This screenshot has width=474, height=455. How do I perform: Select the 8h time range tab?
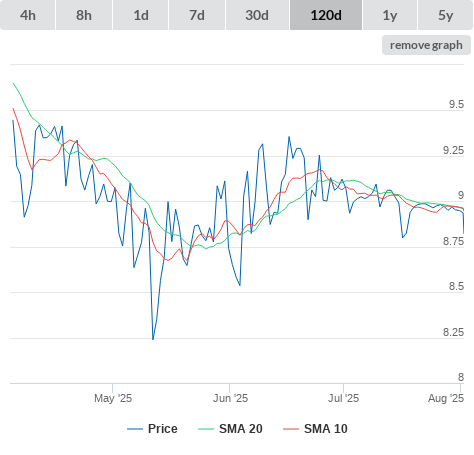(84, 15)
